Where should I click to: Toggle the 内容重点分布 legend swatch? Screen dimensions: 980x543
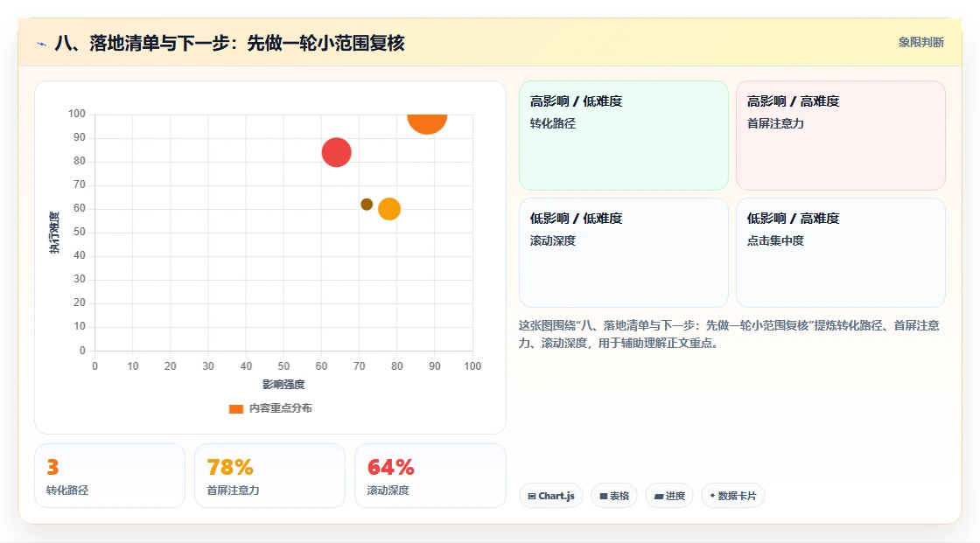[235, 408]
